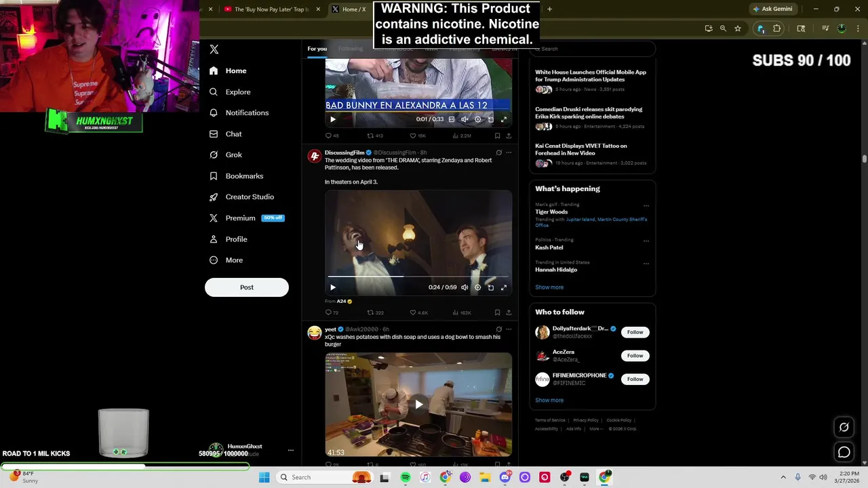
Task: Show more under Who to follow
Action: click(x=549, y=401)
